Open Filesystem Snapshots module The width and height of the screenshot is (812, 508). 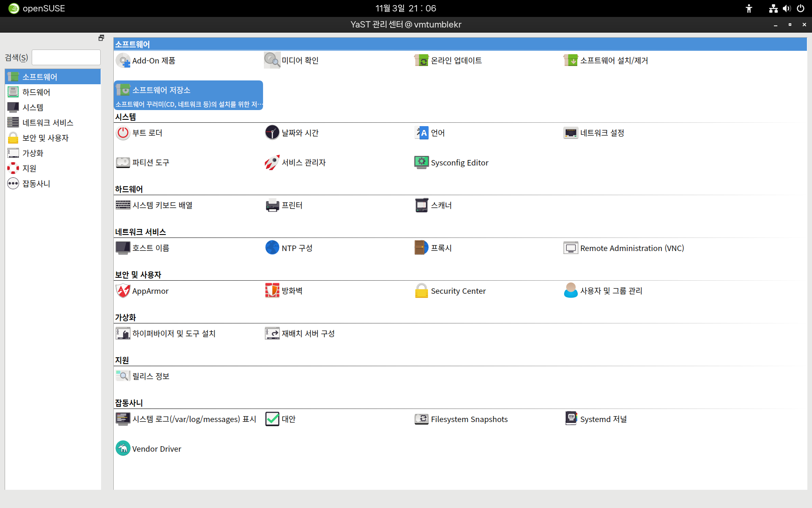[469, 419]
